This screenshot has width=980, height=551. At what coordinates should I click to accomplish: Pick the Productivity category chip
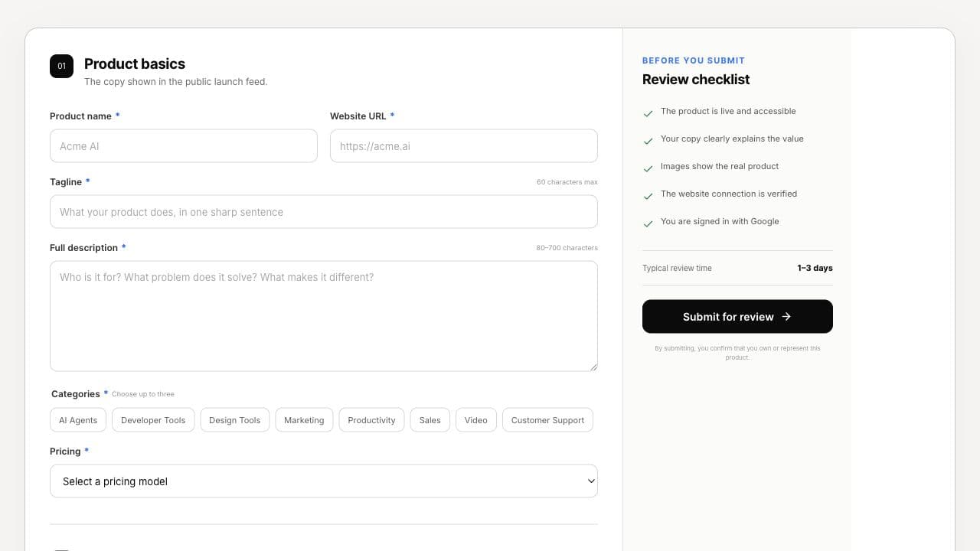point(371,420)
